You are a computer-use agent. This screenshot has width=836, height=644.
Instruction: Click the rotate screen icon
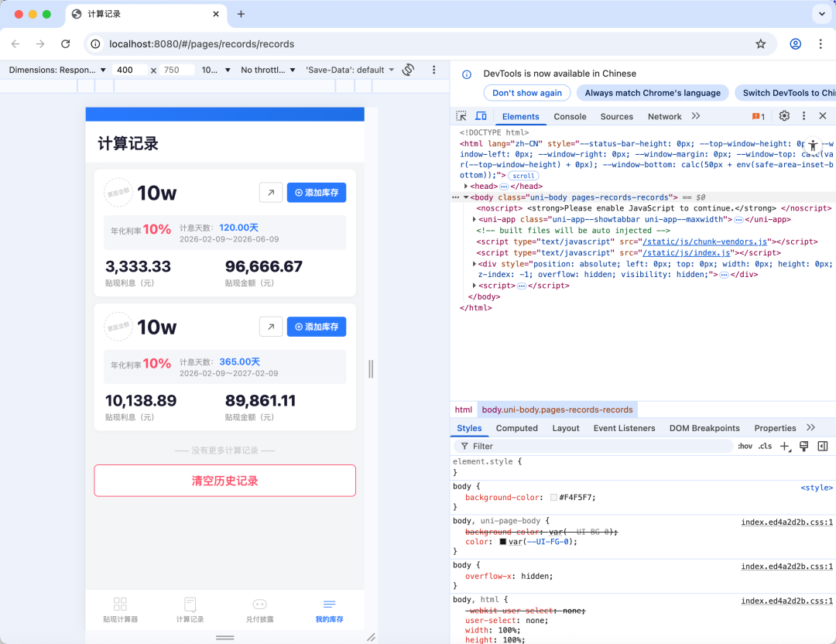click(408, 70)
